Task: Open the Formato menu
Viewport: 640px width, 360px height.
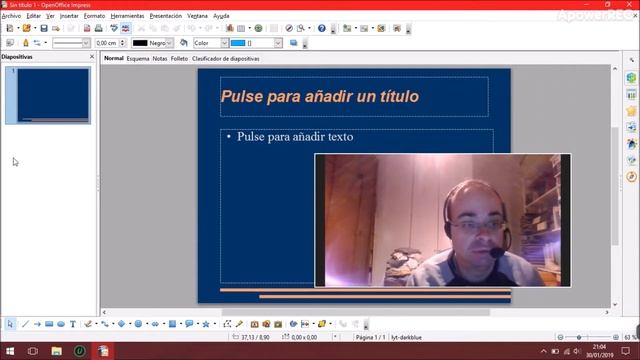Action: [x=94, y=16]
